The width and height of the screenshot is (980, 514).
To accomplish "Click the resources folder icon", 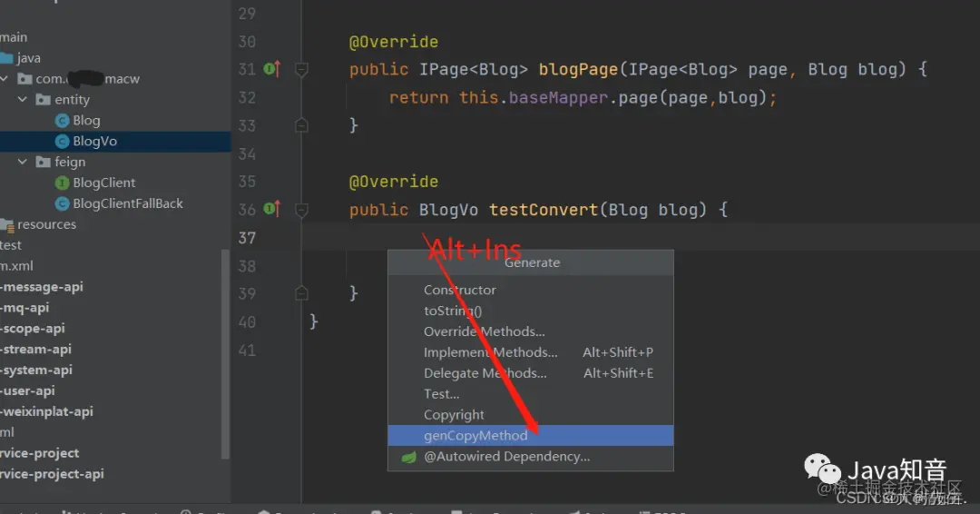I will click(7, 224).
